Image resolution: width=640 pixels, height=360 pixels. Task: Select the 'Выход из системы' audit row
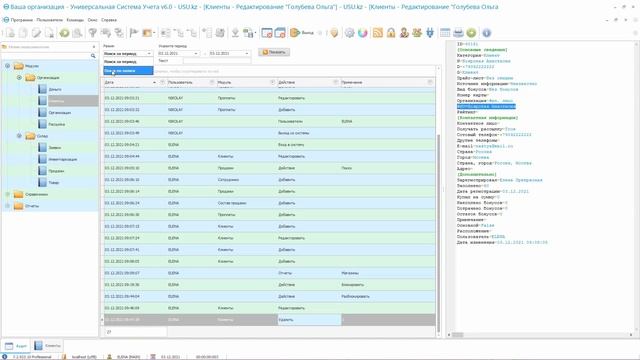click(269, 133)
